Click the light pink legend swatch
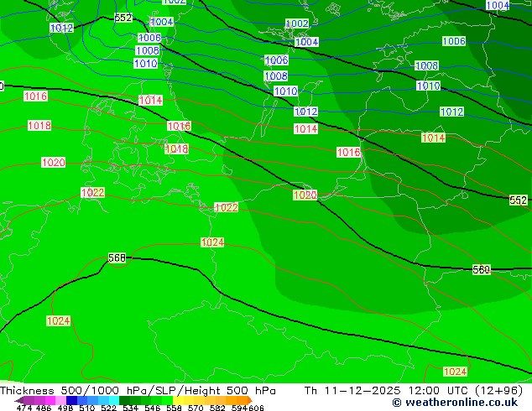The image size is (532, 411). [x=60, y=400]
